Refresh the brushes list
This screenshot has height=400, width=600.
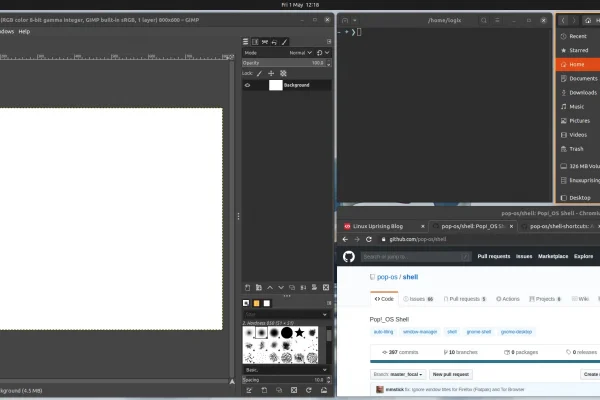(x=309, y=390)
